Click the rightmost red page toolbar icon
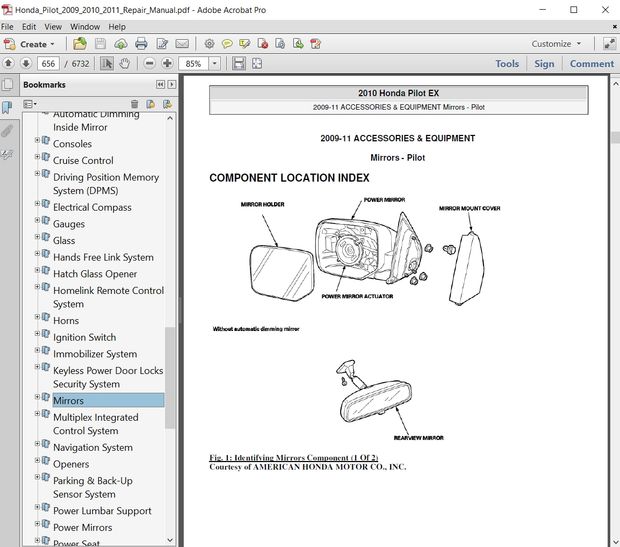620x547 pixels. pyautogui.click(x=316, y=44)
